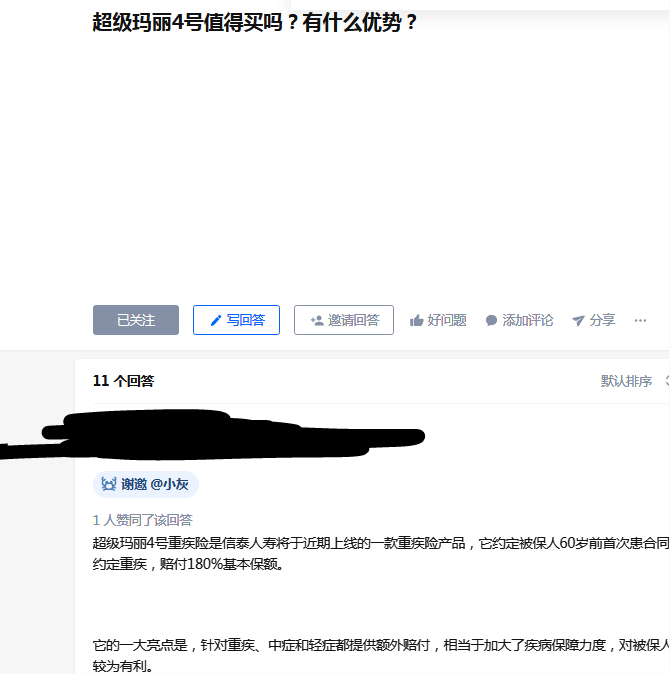Viewport: 670px width, 674px height.
Task: Click the arrow beside 默认排序
Action: (x=667, y=381)
